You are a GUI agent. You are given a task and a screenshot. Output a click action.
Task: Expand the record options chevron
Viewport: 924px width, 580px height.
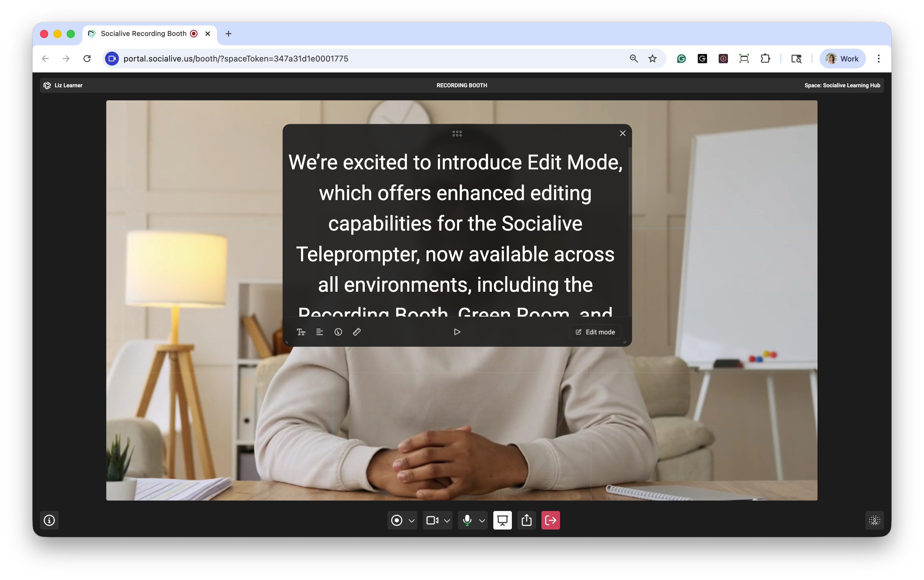(412, 521)
